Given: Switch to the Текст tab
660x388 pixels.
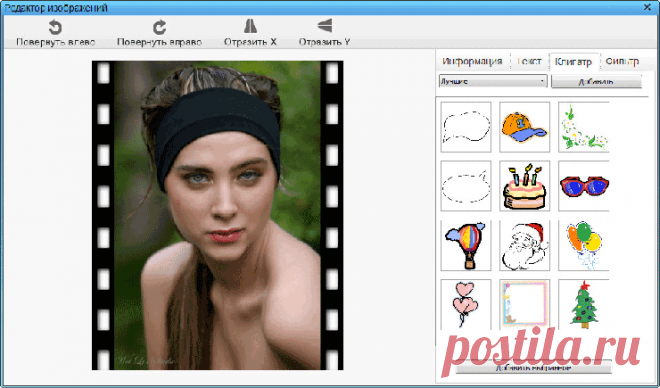Looking at the screenshot, I should click(x=529, y=61).
